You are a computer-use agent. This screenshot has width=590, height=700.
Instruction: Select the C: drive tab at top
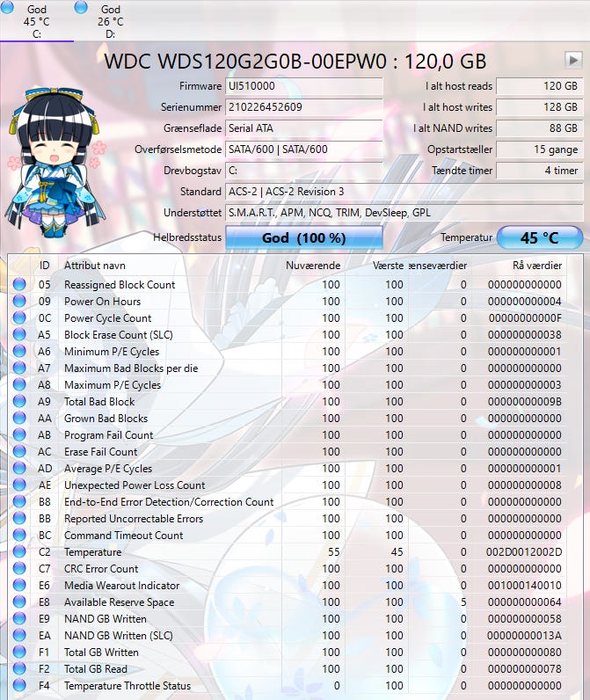[x=37, y=21]
